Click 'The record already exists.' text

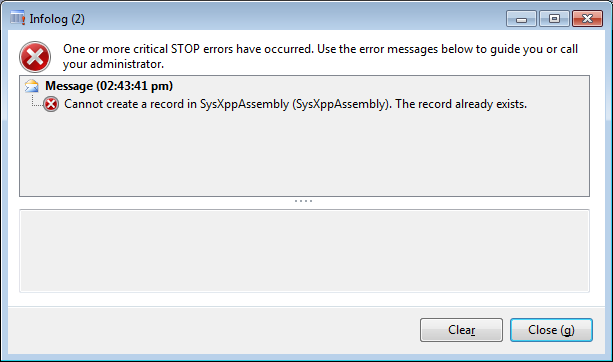pos(461,104)
